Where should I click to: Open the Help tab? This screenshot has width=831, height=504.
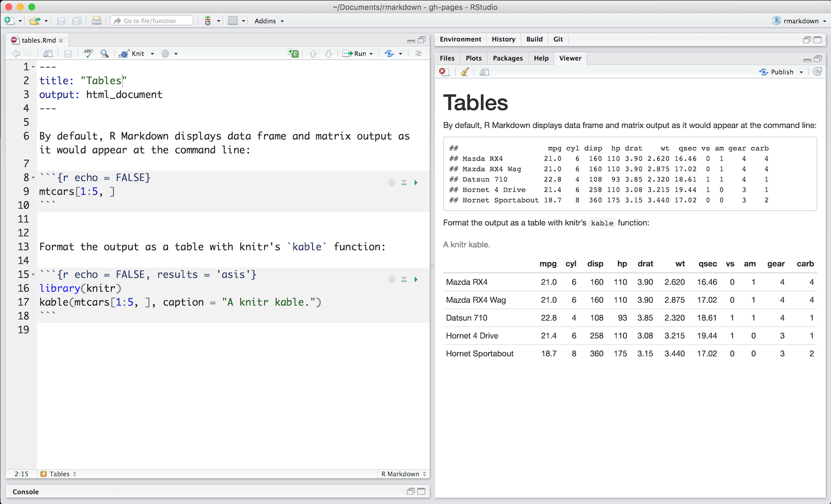[541, 58]
